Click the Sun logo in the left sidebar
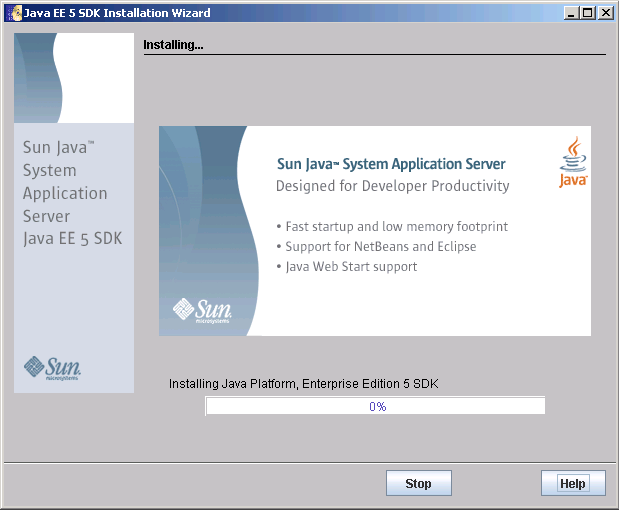The height and width of the screenshot is (510, 619). tap(53, 368)
